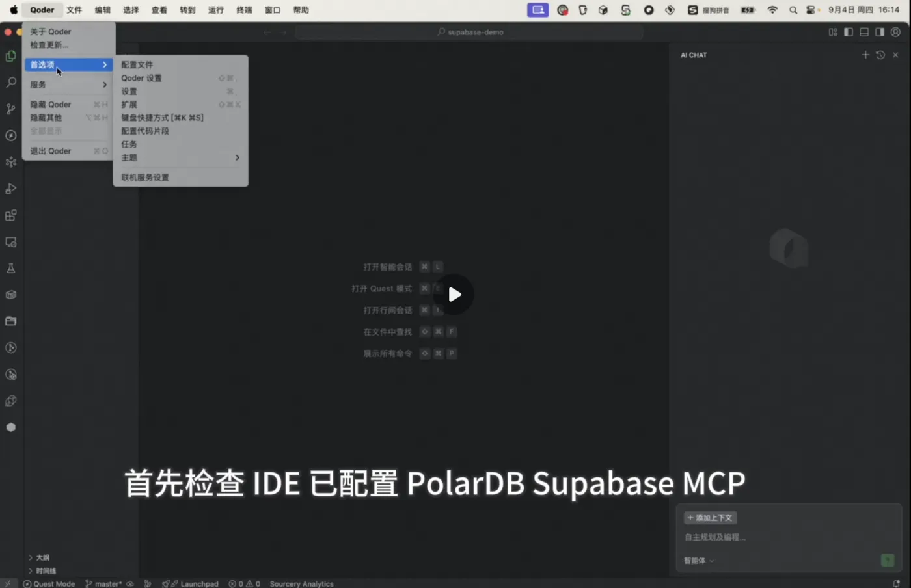Toggle secondary side bar visibility
Image resolution: width=911 pixels, height=588 pixels.
coord(880,32)
